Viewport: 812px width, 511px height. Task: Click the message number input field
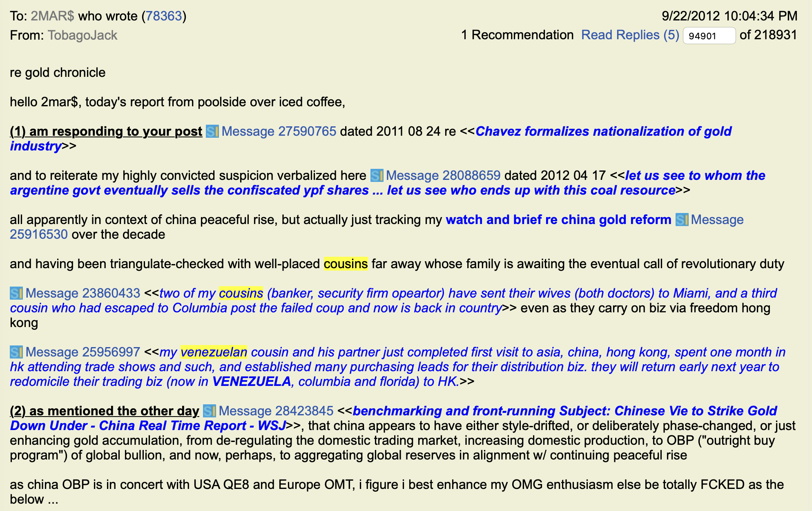[709, 36]
